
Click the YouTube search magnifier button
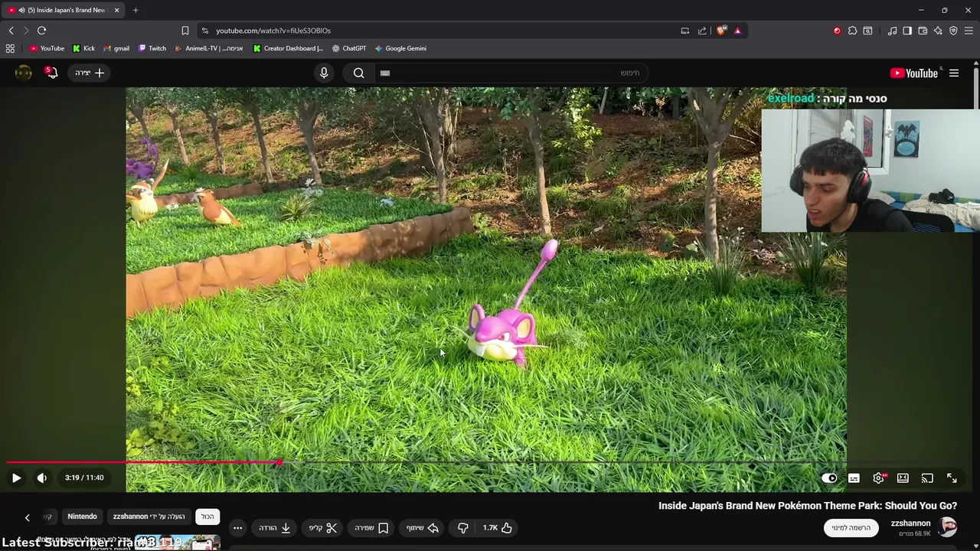tap(358, 73)
